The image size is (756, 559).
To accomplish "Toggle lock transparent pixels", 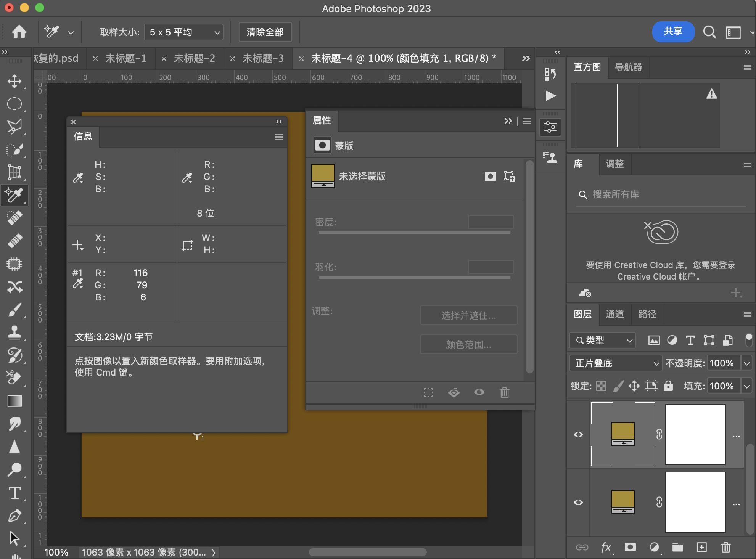I will coord(601,386).
